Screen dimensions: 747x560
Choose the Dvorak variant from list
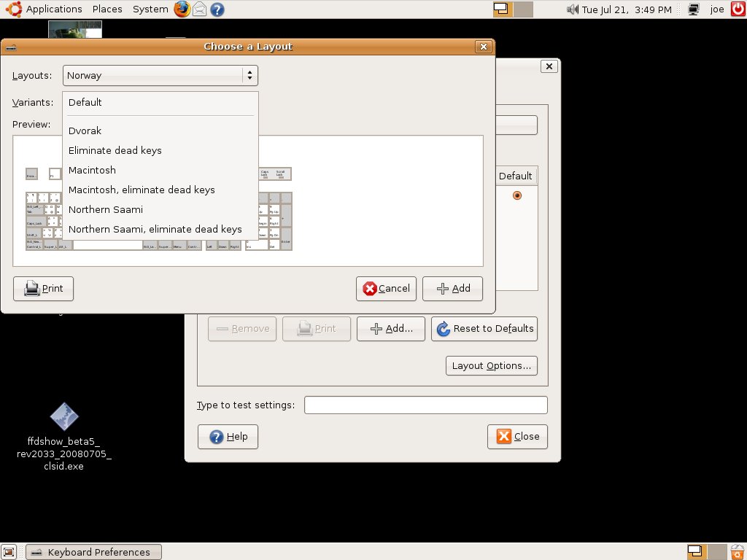tap(85, 131)
